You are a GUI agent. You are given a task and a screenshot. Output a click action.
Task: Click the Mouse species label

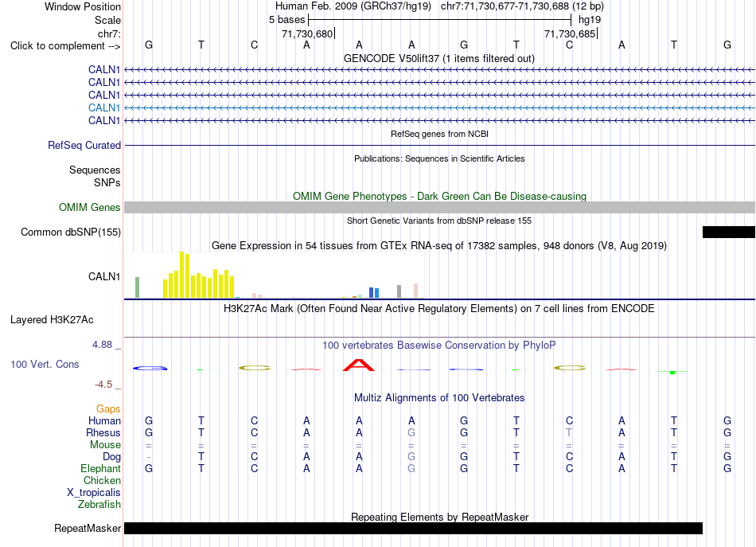tap(105, 445)
